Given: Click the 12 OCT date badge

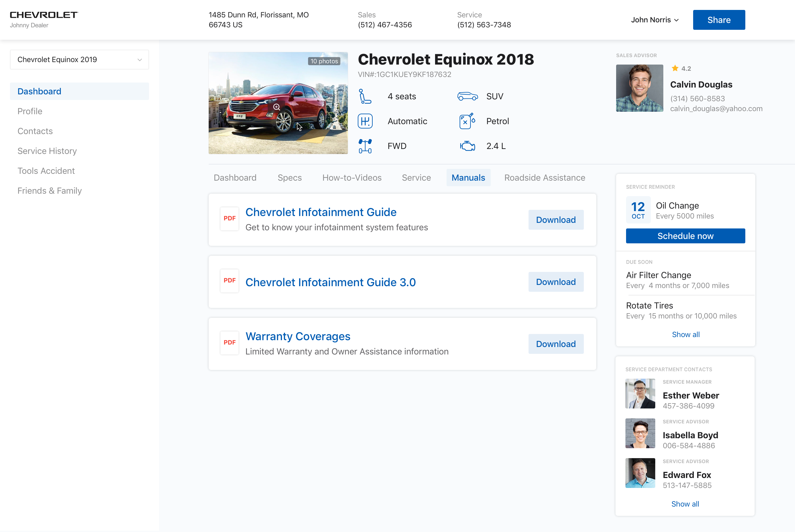Looking at the screenshot, I should (x=638, y=210).
